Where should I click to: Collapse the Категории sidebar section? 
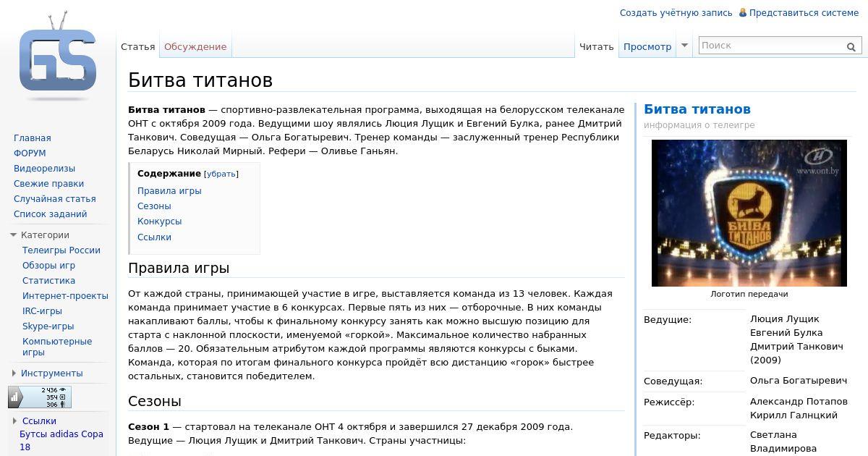click(x=13, y=235)
